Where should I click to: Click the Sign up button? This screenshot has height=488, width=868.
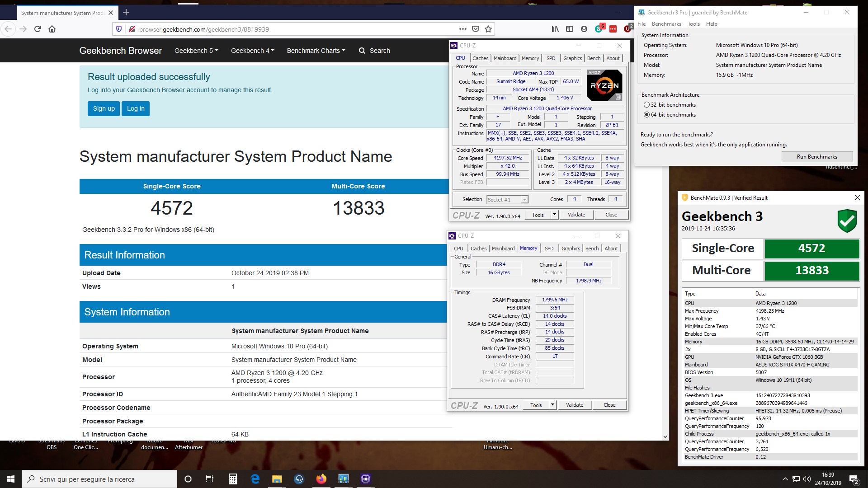coord(104,108)
